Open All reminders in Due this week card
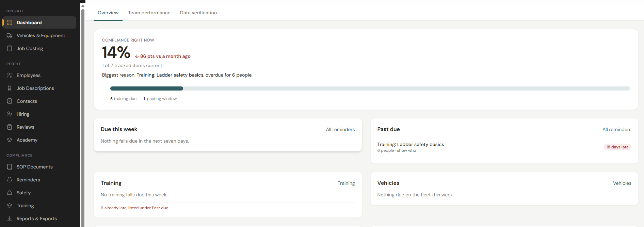644x227 pixels. tap(340, 129)
